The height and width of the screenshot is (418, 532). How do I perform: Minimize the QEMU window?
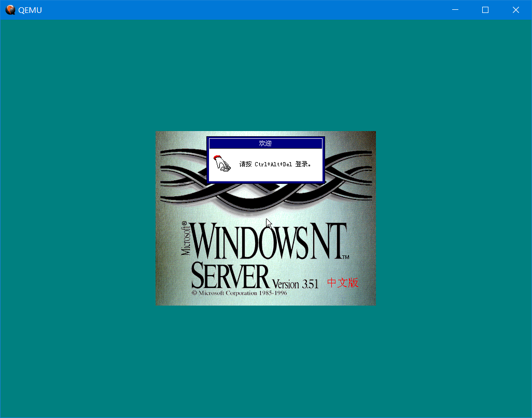(x=455, y=10)
